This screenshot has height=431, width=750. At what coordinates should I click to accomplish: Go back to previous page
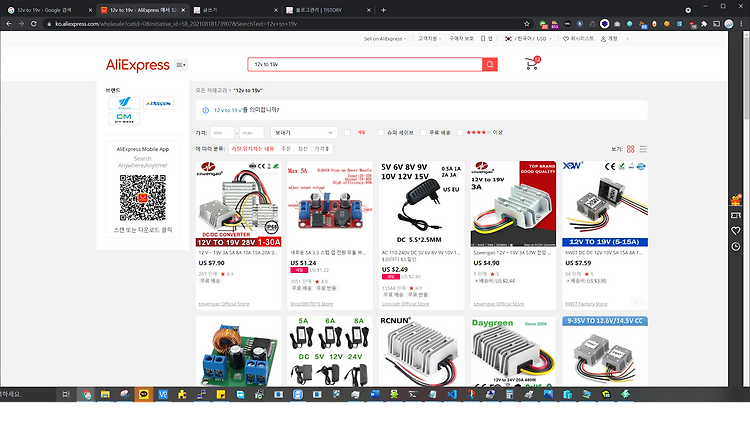click(9, 23)
